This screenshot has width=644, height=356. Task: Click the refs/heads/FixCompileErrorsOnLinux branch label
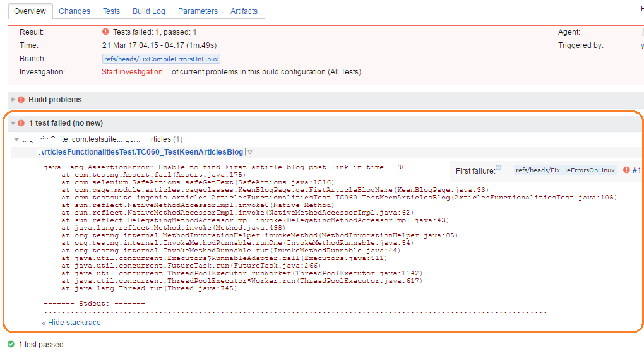(x=161, y=59)
